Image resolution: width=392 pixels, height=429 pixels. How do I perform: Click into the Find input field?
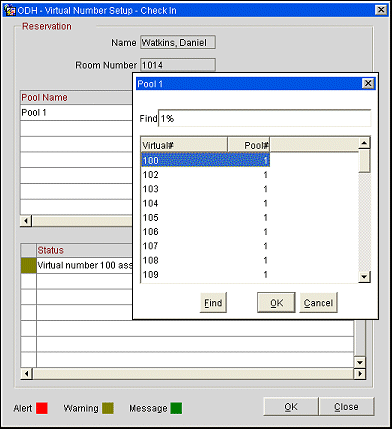264,118
